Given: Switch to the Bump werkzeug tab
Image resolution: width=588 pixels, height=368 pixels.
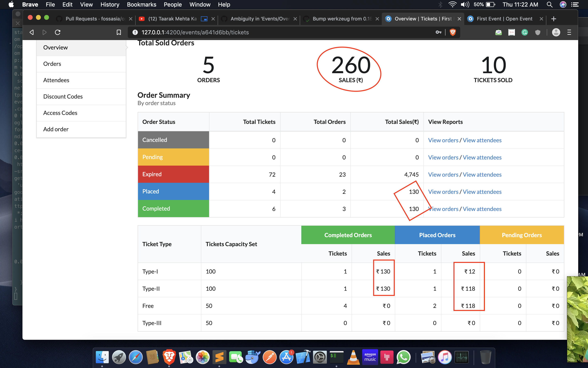Looking at the screenshot, I should pyautogui.click(x=341, y=19).
